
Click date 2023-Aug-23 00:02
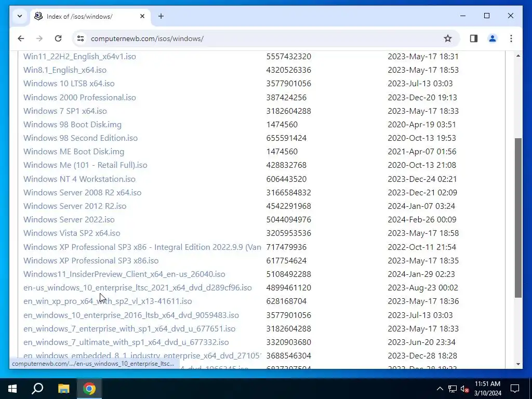point(423,288)
